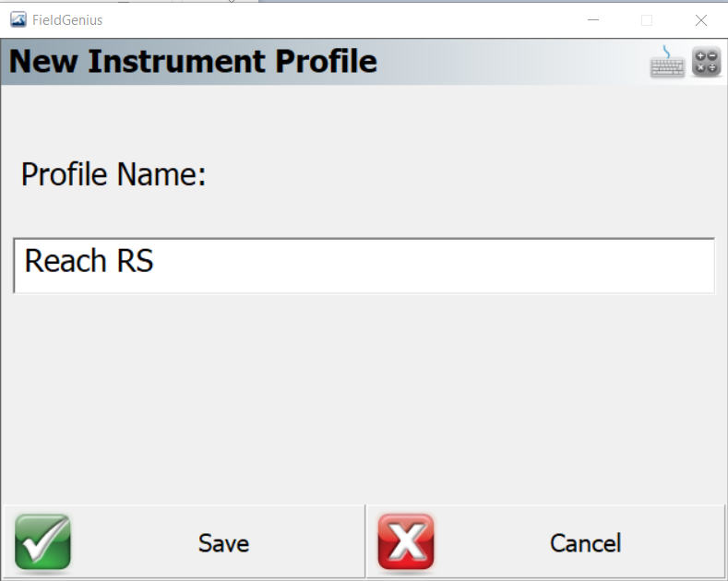
Task: Minimize the FieldGenius window
Action: pos(593,20)
